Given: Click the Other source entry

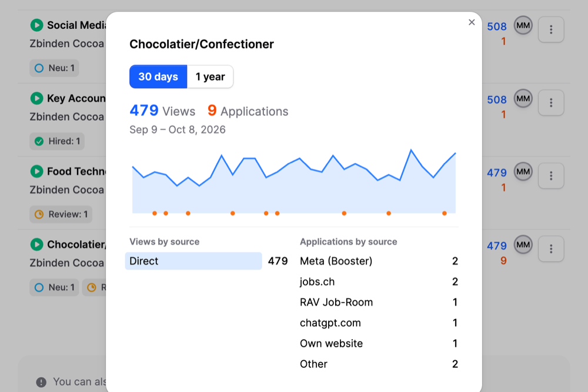Looking at the screenshot, I should point(379,364).
